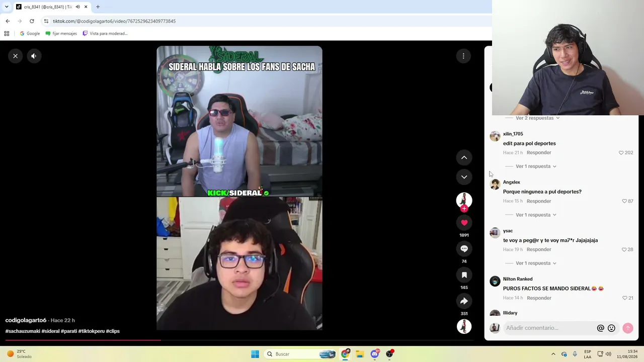This screenshot has width=644, height=362.
Task: Open Chrome's tab search dropdown arrow
Action: point(7,7)
